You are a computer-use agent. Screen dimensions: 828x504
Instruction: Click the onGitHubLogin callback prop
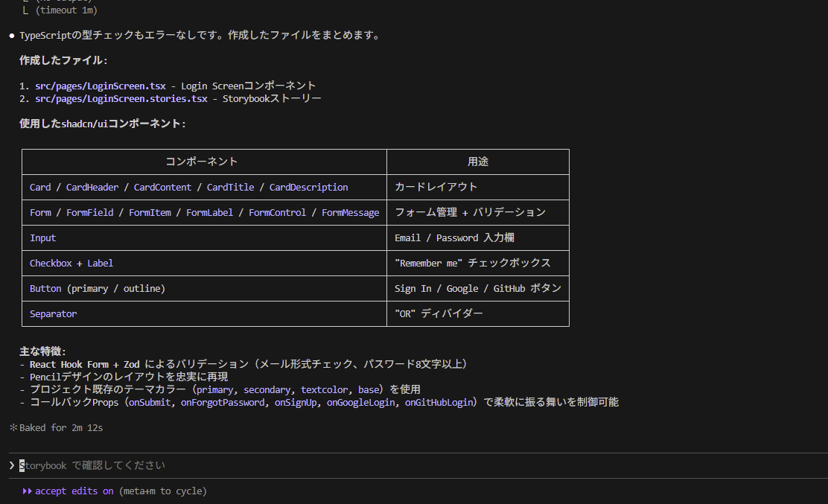(x=439, y=403)
